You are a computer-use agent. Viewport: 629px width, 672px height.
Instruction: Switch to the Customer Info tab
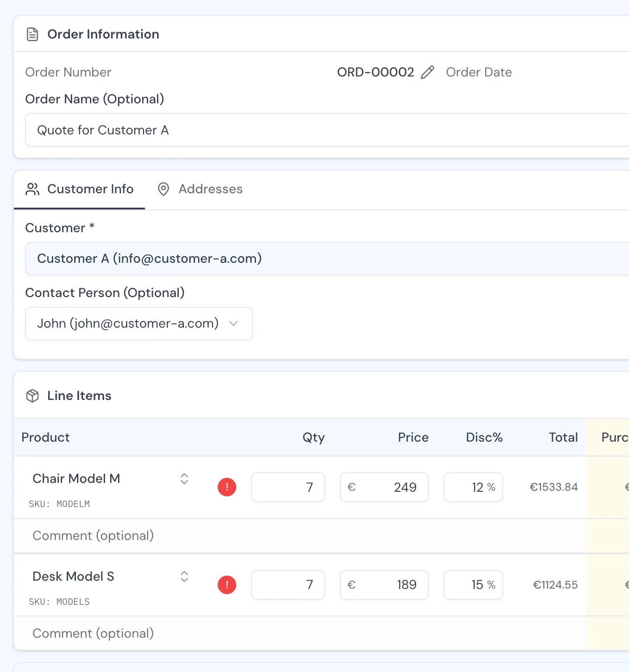tap(80, 189)
